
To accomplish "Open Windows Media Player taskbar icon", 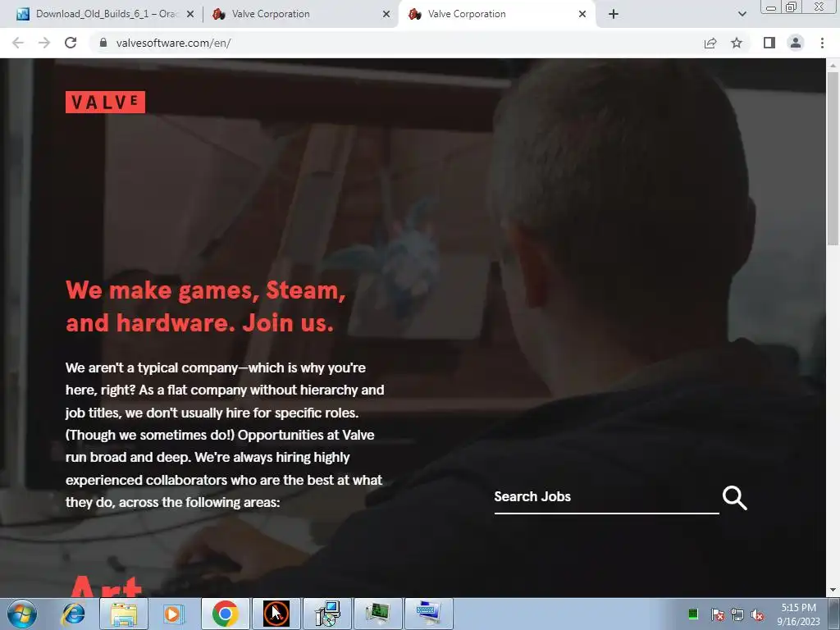I will tap(172, 614).
